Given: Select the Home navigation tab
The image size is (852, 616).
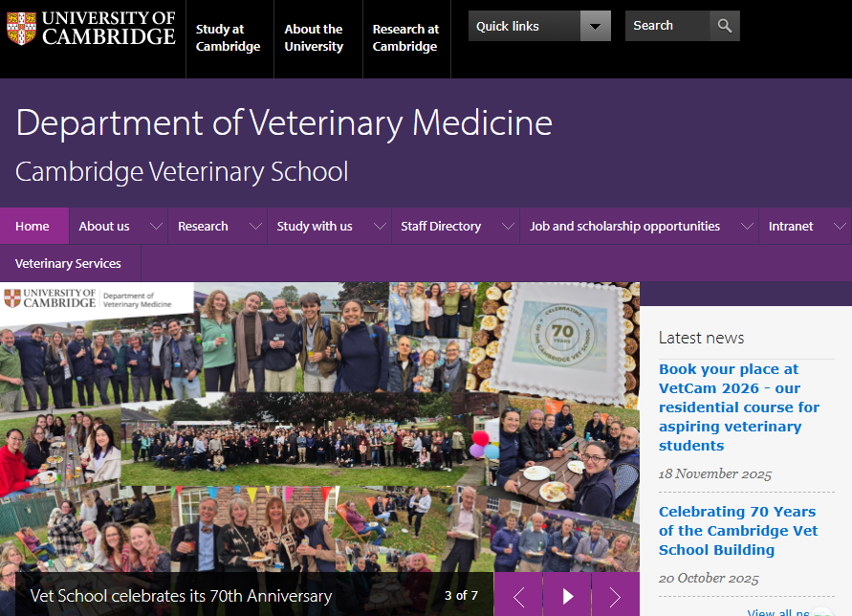Looking at the screenshot, I should (x=33, y=227).
